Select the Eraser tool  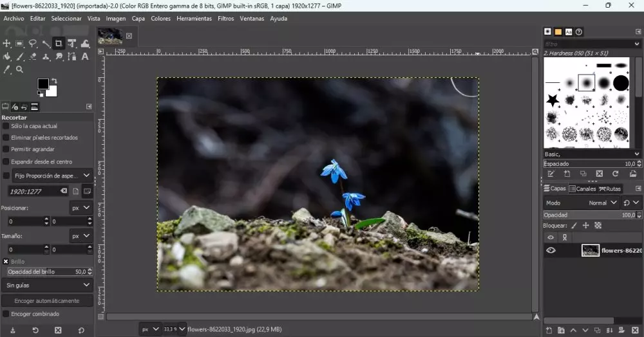[32, 57]
